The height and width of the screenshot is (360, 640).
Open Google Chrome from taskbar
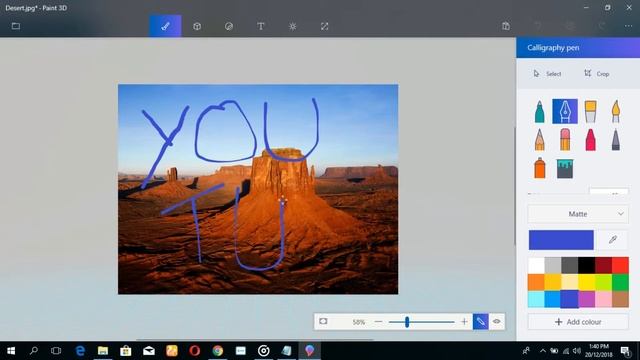218,351
